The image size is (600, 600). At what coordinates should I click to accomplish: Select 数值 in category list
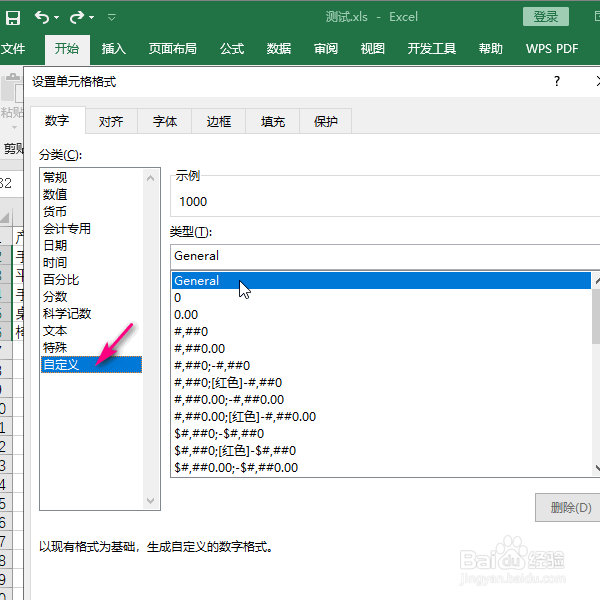pyautogui.click(x=91, y=194)
